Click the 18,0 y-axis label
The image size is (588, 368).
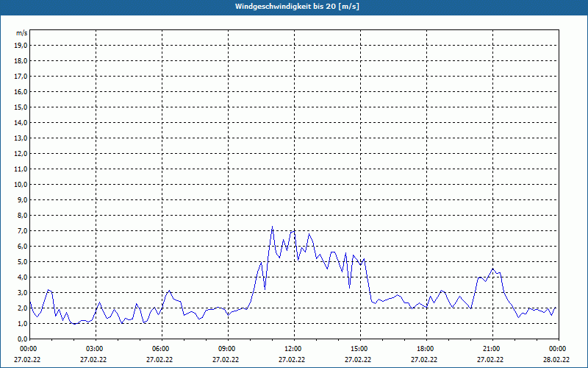[x=20, y=61]
